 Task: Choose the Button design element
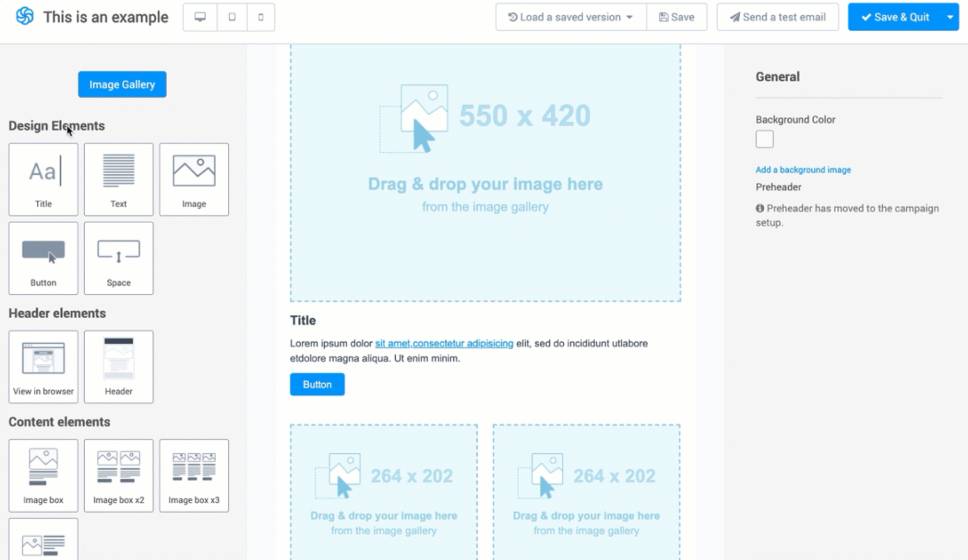point(43,258)
